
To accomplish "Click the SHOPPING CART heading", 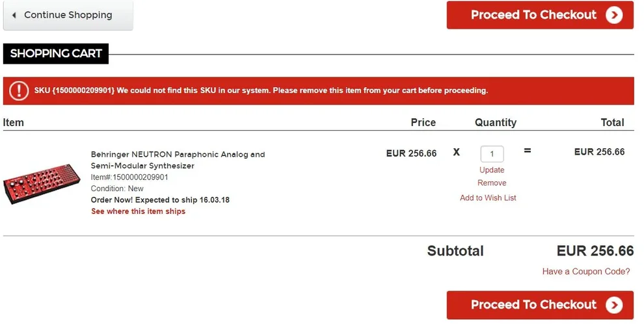I will coord(56,54).
